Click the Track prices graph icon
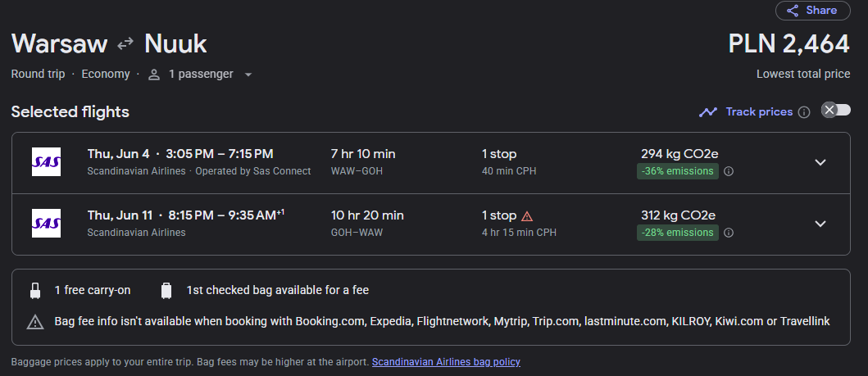Viewport: 868px width, 376px height. click(x=708, y=112)
